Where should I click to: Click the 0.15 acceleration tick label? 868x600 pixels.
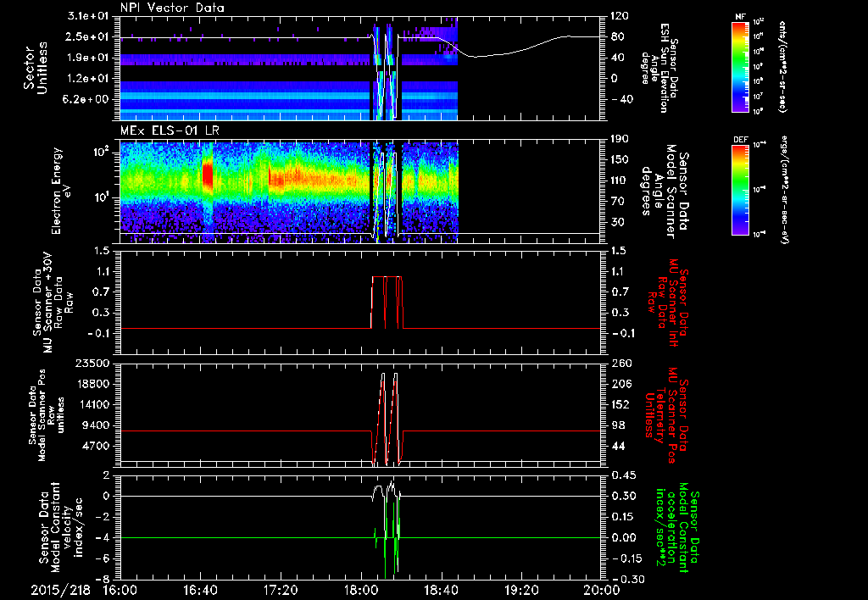622,517
